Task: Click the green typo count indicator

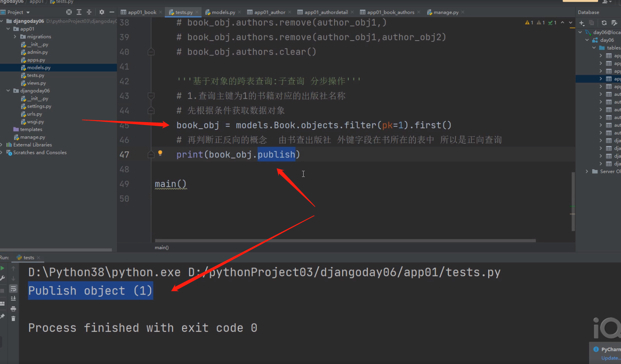Action: 552,23
